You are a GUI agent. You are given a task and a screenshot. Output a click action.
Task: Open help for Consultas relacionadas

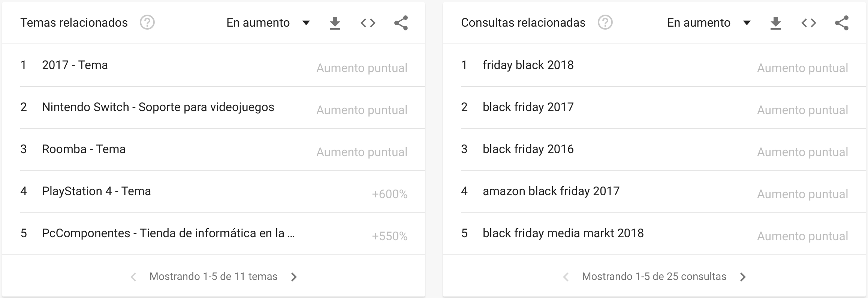(605, 23)
